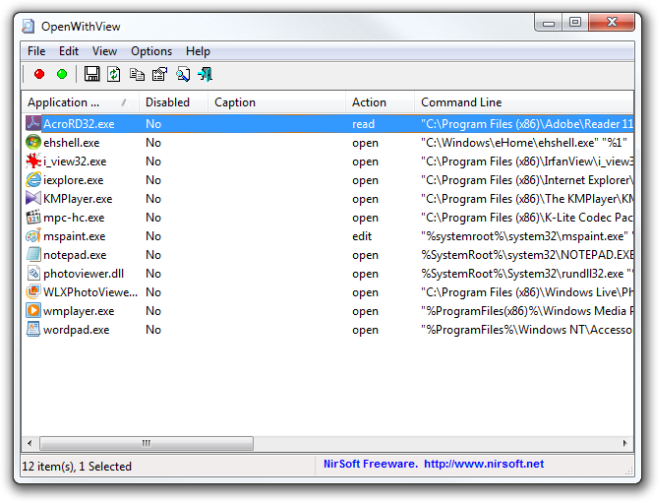Sort by the Action column header
Image resolution: width=660 pixels, height=503 pixels.
tap(380, 102)
